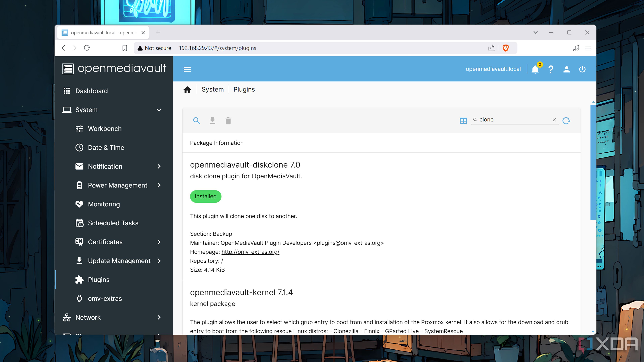The image size is (644, 362).
Task: Click the uninstall trash icon
Action: click(228, 121)
